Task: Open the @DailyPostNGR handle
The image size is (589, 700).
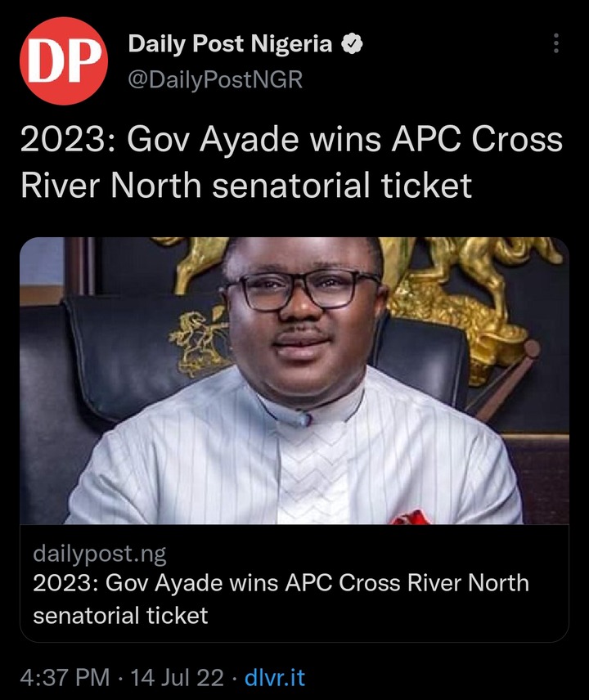Action: [215, 79]
